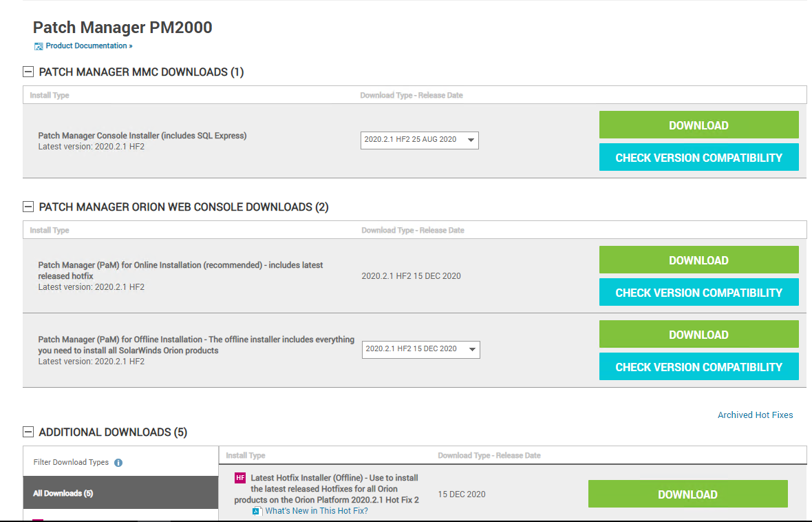Click the Patch Manager PM2000 heading
This screenshot has height=522, width=812.
122,27
